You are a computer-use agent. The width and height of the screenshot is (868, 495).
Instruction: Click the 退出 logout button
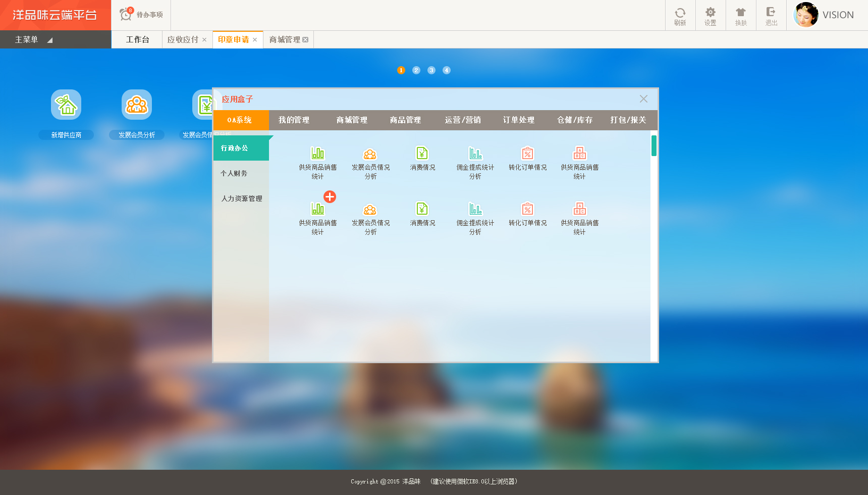pos(771,15)
